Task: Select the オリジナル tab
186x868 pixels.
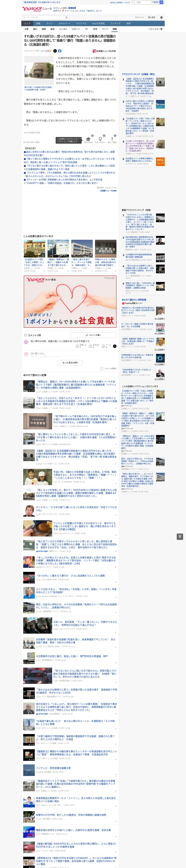Action: click(81, 24)
